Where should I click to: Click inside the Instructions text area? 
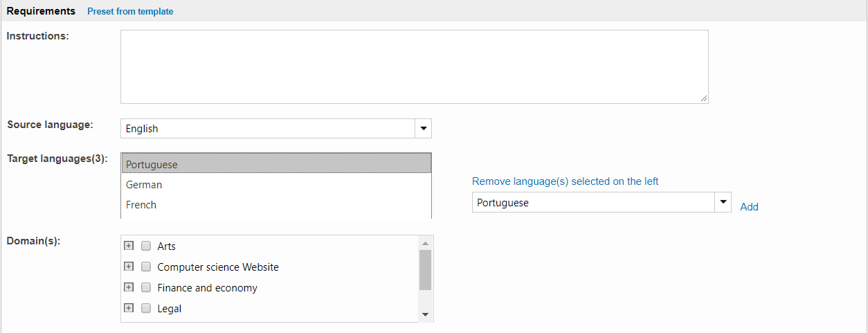click(414, 66)
